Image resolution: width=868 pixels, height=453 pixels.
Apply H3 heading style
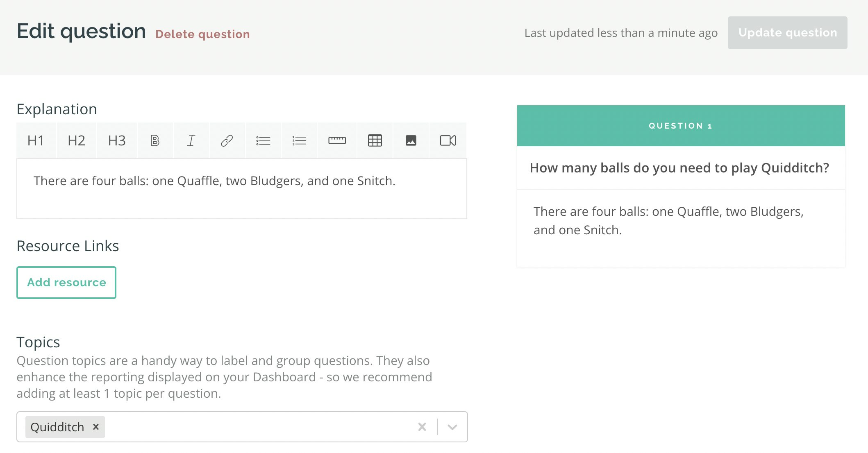click(117, 140)
